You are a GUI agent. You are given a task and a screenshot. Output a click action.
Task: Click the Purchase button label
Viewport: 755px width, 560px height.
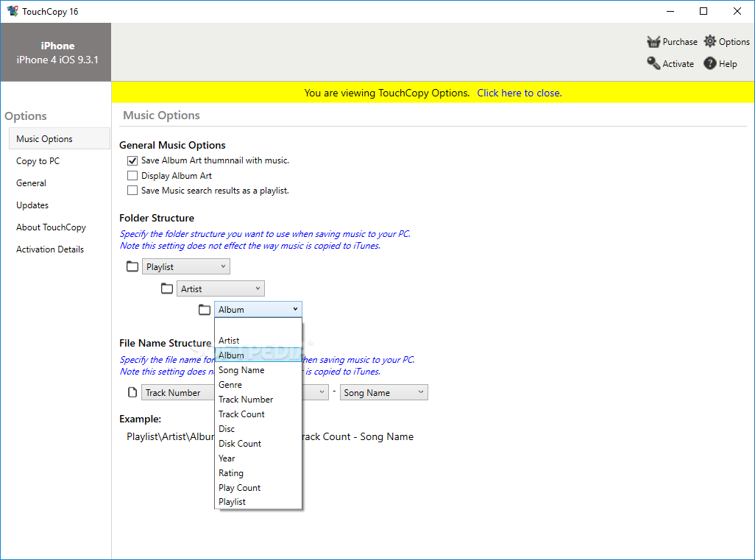click(679, 42)
